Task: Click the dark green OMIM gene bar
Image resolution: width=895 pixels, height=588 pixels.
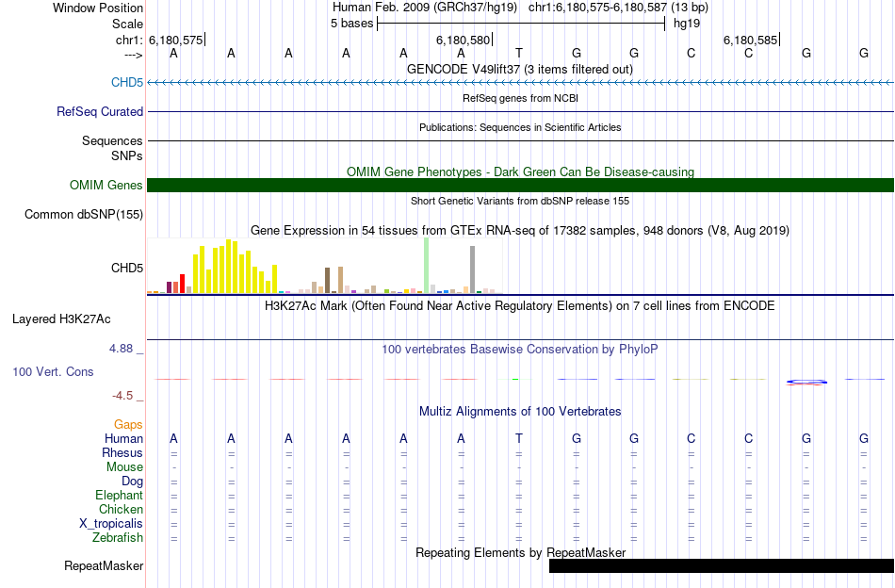Action: 520,185
